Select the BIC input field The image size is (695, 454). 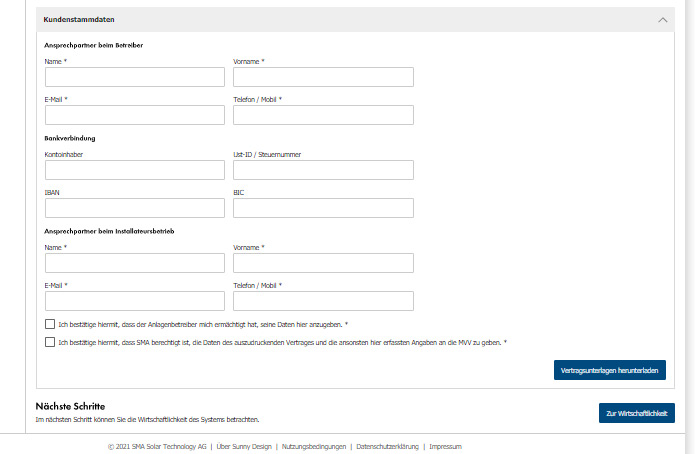(x=323, y=208)
